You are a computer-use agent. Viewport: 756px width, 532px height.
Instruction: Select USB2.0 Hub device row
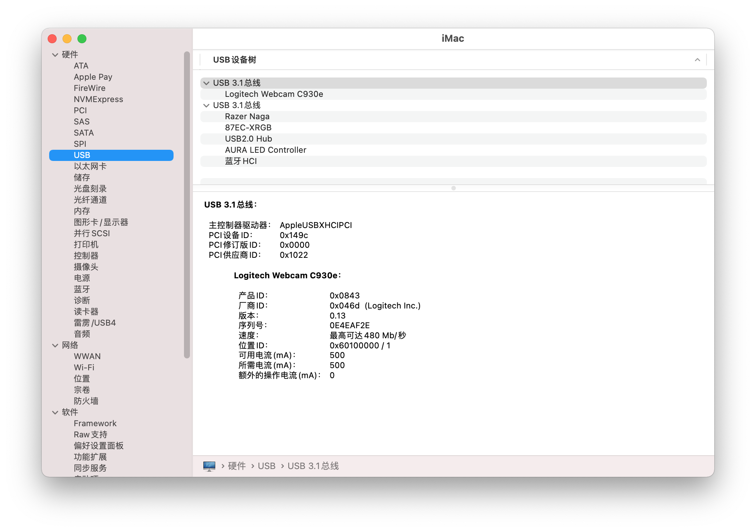(x=453, y=139)
